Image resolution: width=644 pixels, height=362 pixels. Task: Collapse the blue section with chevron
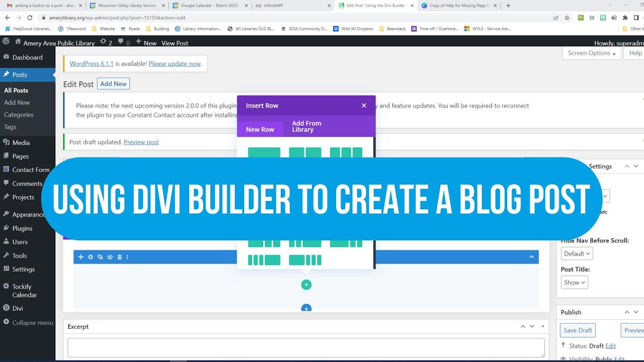click(531, 257)
